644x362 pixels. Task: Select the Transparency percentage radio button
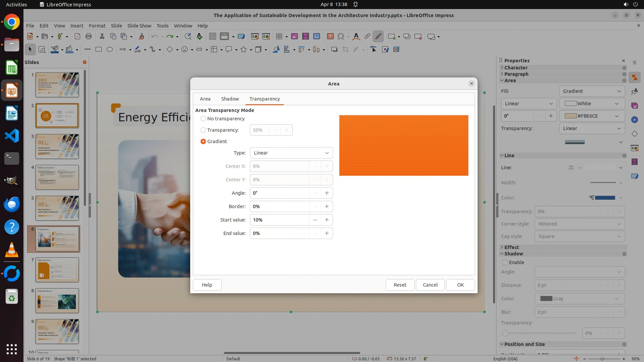(203, 130)
